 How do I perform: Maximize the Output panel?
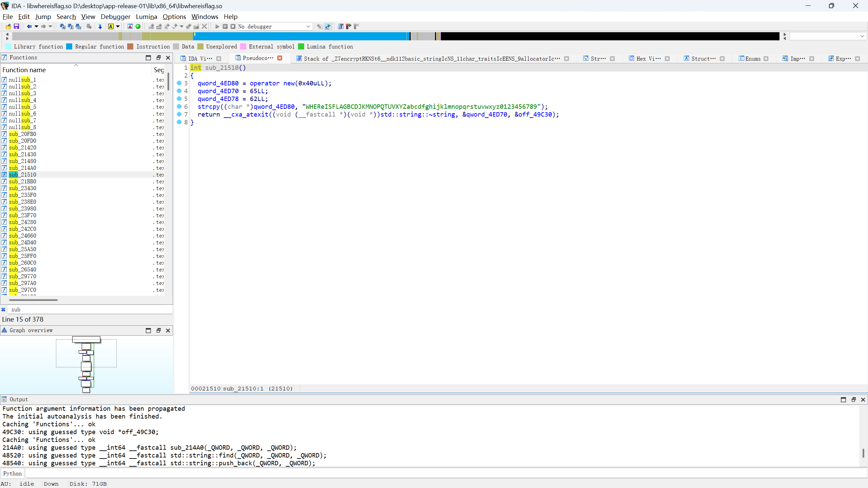click(x=843, y=400)
